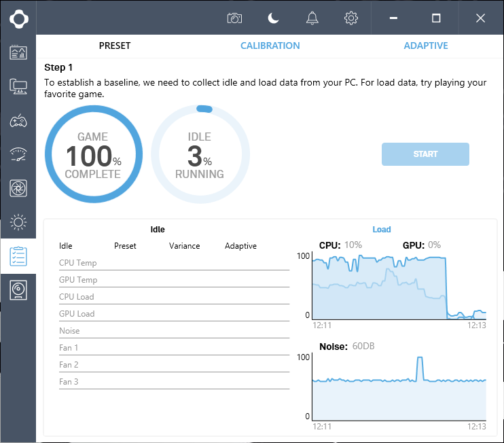Click the Step 1 heading

pos(58,67)
